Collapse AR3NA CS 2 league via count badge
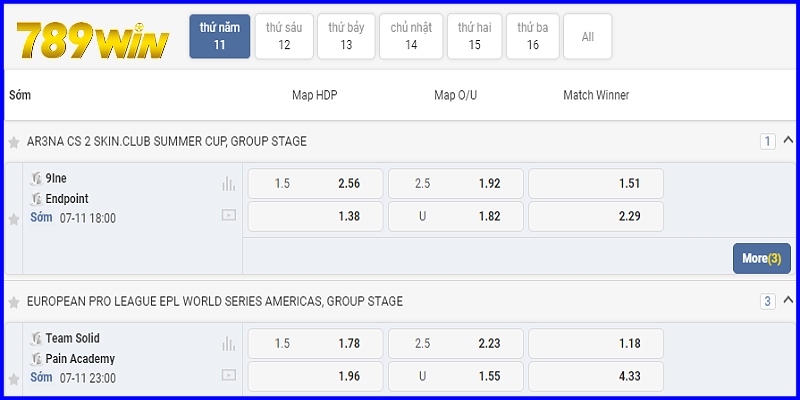The image size is (800, 400). 768,141
